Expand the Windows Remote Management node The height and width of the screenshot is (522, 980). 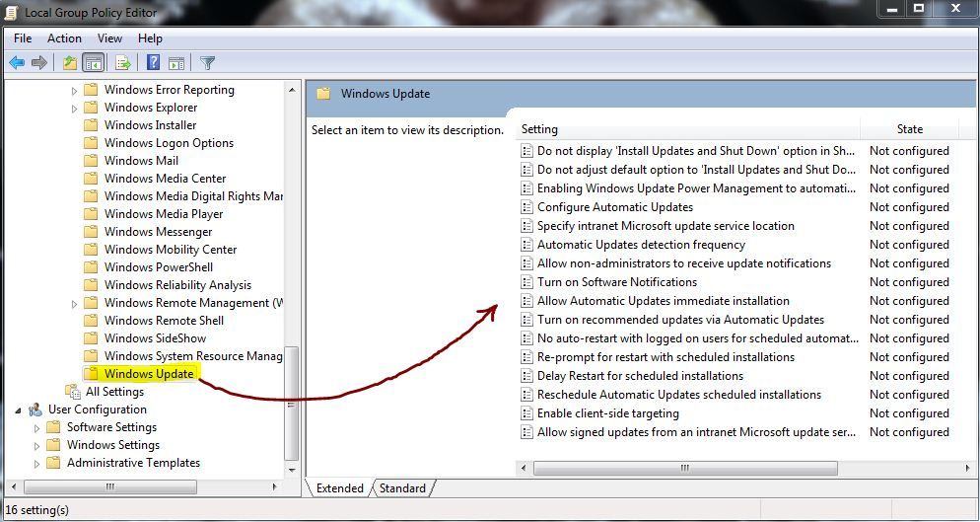point(74,304)
